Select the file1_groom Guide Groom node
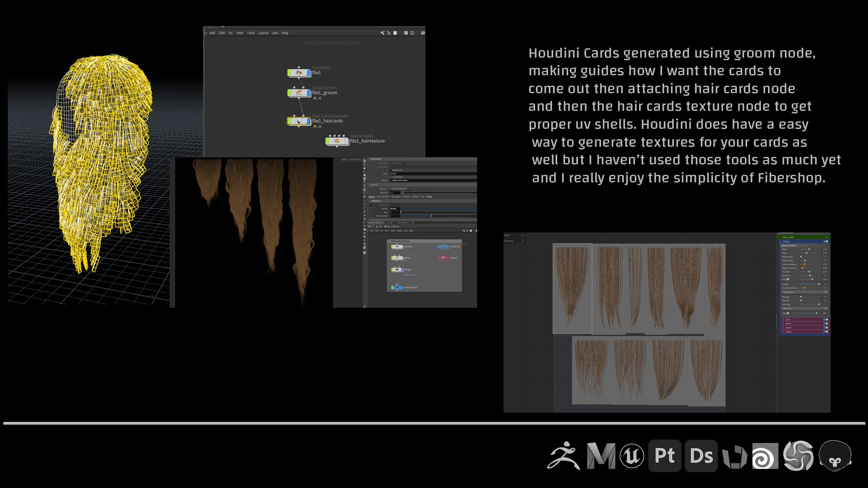 (299, 93)
